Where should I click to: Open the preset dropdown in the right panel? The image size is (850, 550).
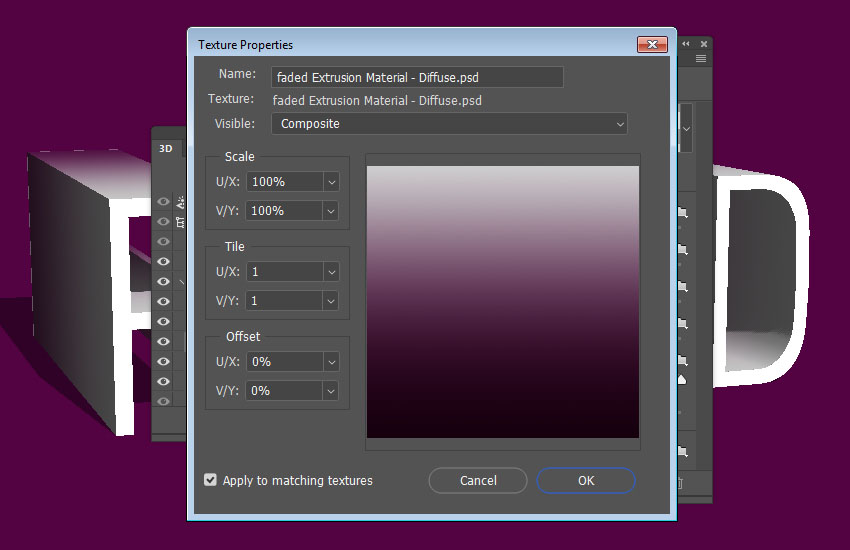coord(686,129)
